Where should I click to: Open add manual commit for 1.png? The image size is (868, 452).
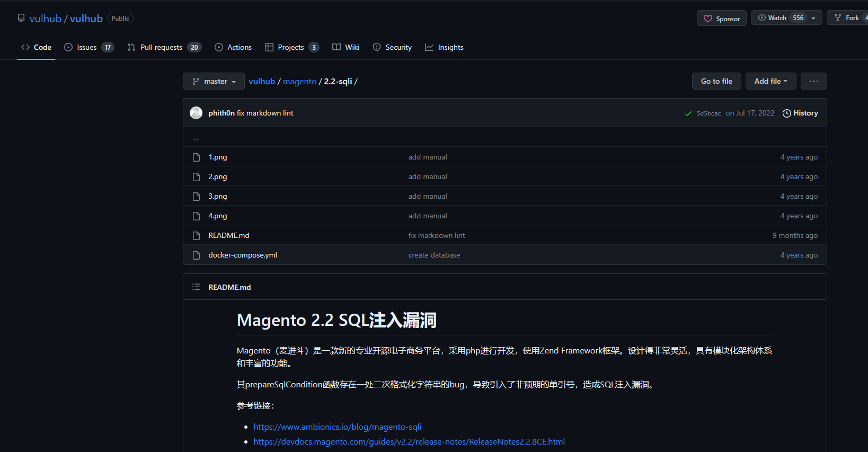(428, 157)
